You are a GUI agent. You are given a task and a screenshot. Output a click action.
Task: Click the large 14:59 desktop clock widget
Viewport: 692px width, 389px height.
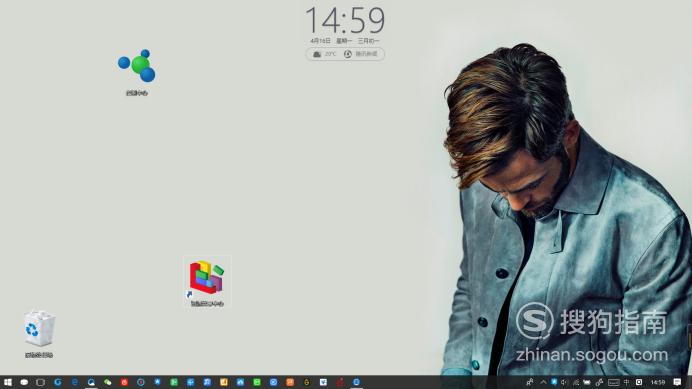(x=345, y=20)
